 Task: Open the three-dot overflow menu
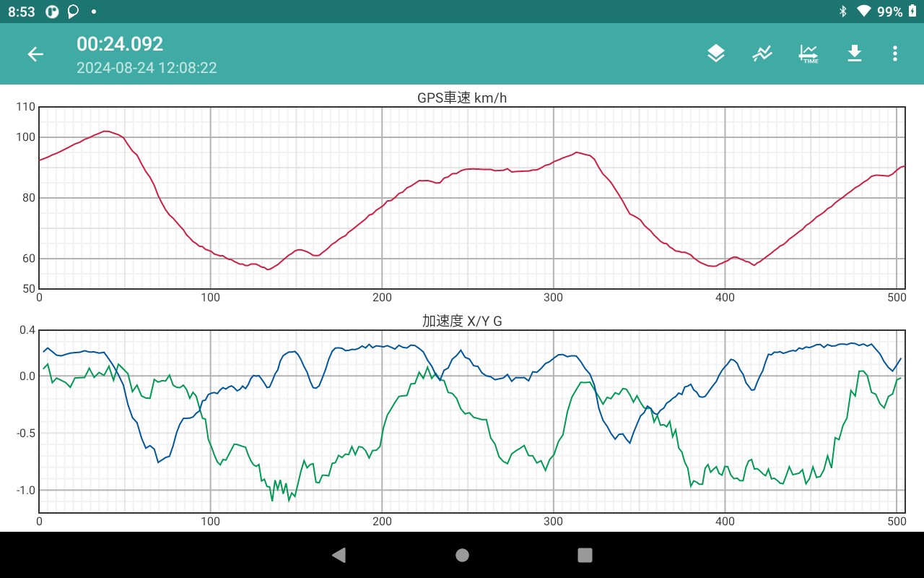tap(894, 53)
